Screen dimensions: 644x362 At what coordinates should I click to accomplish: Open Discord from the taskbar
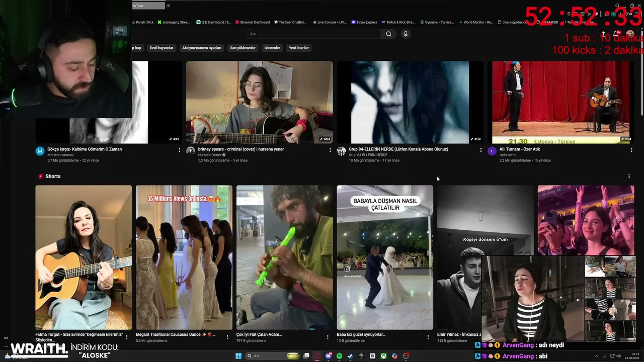coord(329,356)
